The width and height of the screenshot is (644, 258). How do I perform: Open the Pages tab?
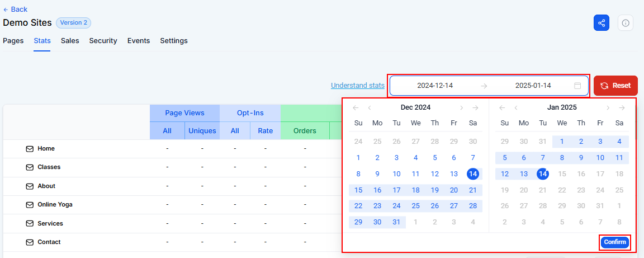pos(13,41)
